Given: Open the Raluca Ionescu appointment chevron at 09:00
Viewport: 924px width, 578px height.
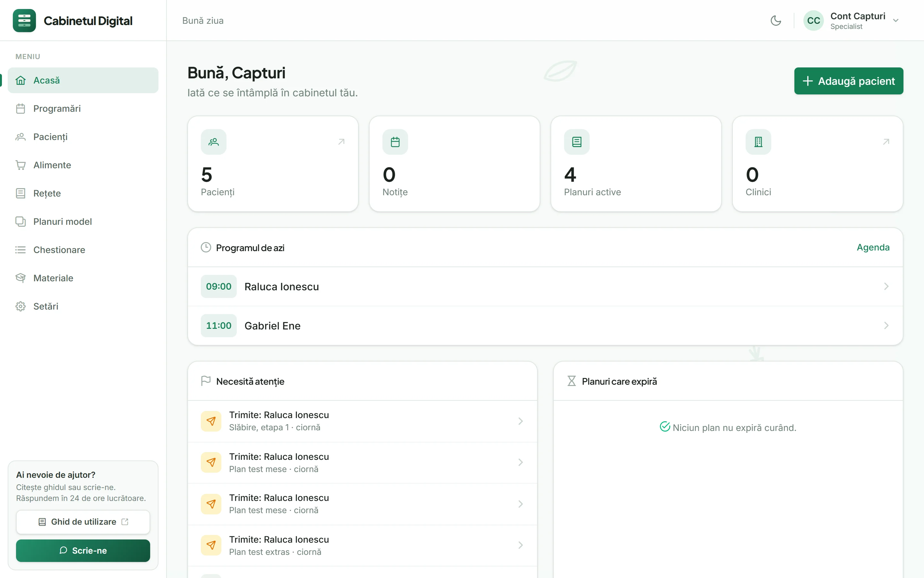Looking at the screenshot, I should 886,287.
